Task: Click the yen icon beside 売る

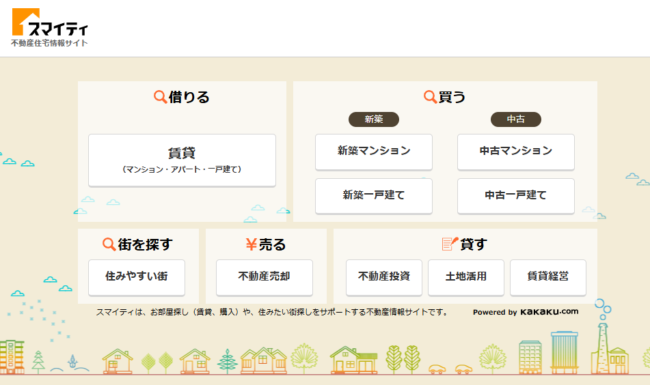Action: click(x=251, y=244)
